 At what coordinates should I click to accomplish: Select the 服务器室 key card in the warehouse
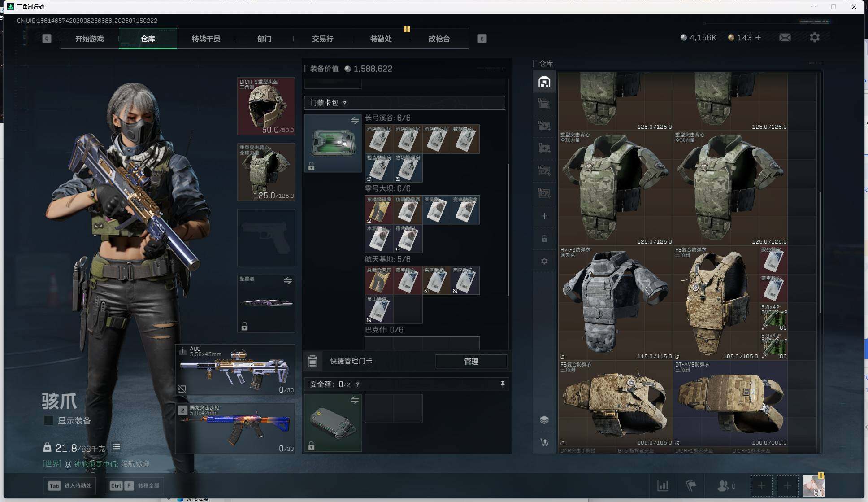773,260
